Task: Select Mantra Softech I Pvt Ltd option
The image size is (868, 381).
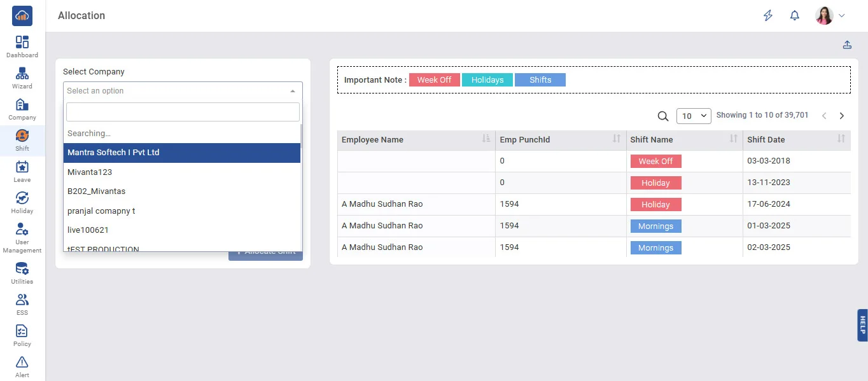Action: (x=182, y=153)
